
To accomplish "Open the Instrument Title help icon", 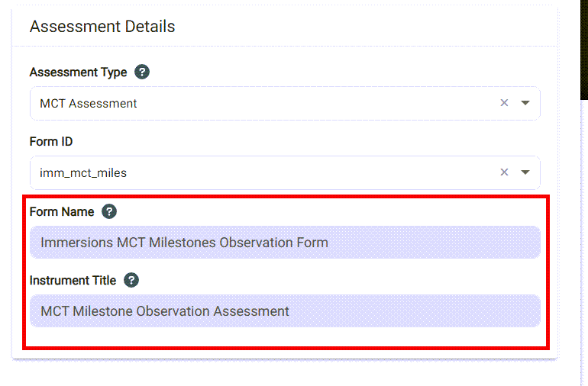I will click(x=131, y=281).
